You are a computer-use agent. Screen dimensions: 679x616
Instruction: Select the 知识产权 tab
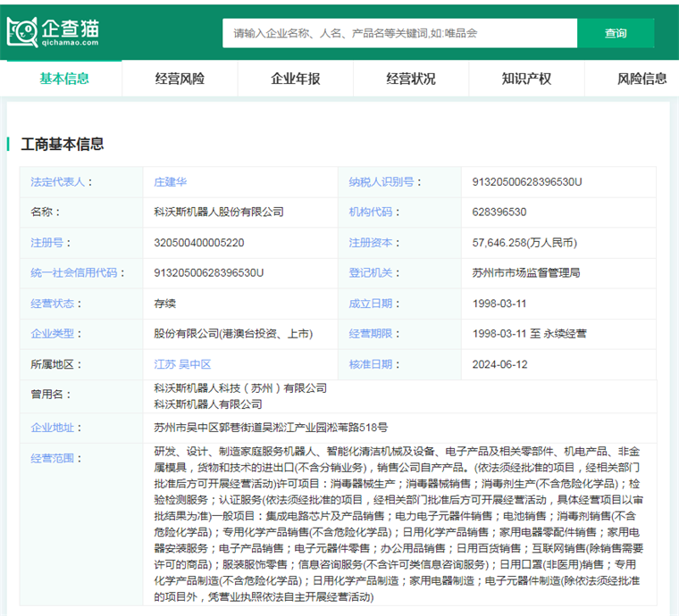click(526, 79)
